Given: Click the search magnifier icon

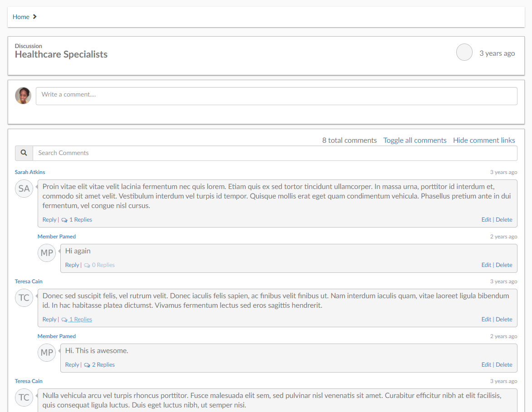Looking at the screenshot, I should 24,153.
